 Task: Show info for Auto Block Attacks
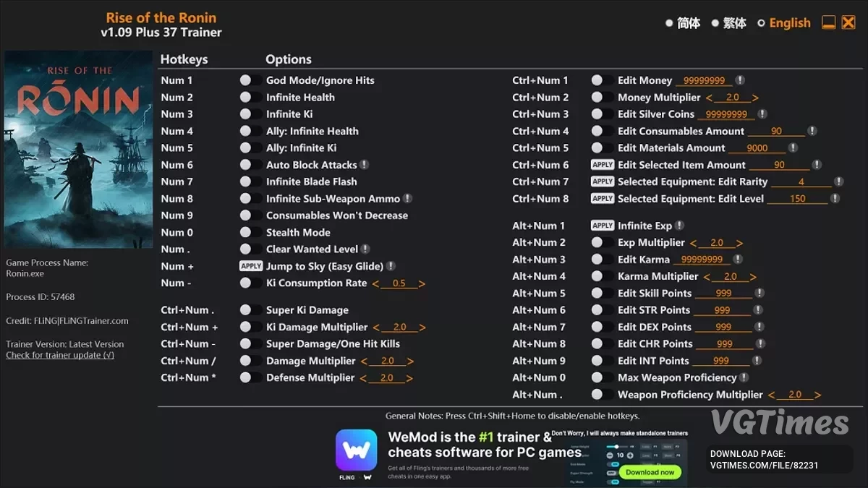(365, 165)
